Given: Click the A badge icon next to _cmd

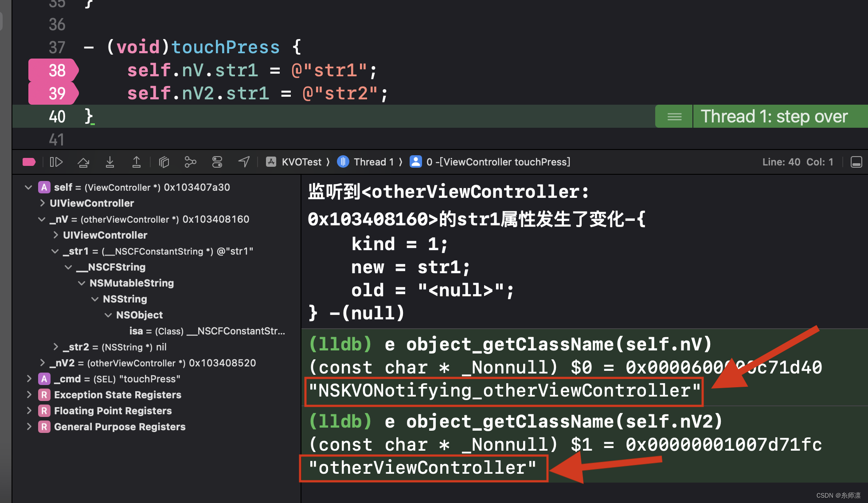Looking at the screenshot, I should [44, 379].
